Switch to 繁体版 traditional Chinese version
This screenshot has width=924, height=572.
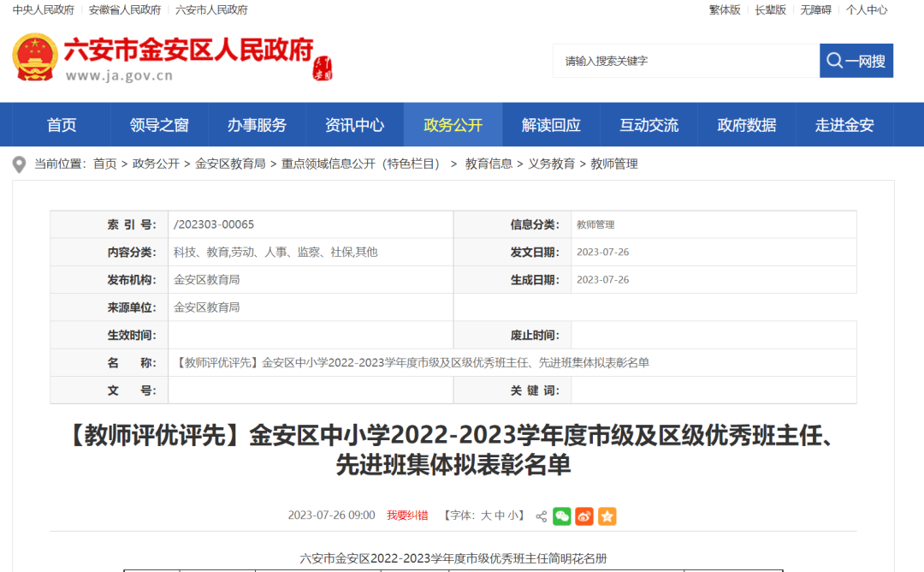[x=724, y=9]
